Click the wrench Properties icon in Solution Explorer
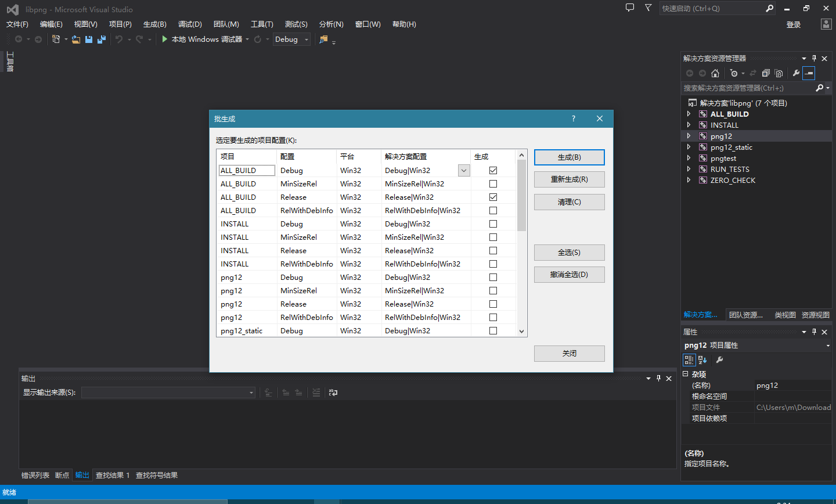This screenshot has width=836, height=504. tap(796, 73)
